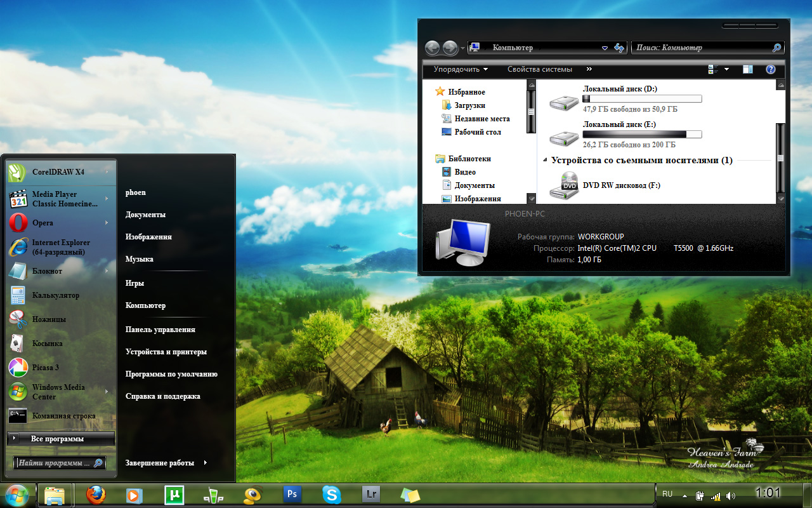
Task: Open the Упорядочить dropdown menu
Action: coord(461,69)
